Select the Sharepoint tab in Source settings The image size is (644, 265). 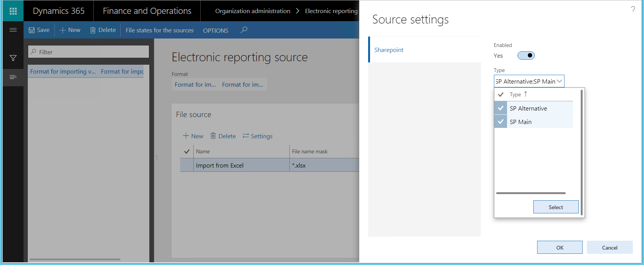point(424,50)
